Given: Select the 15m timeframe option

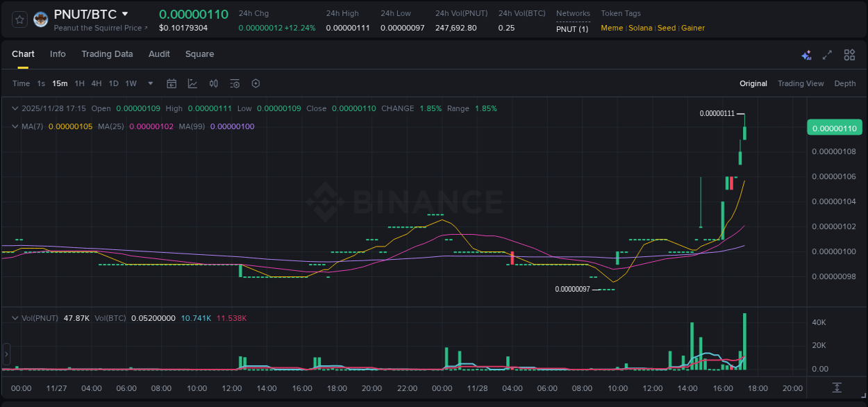Looking at the screenshot, I should click(60, 83).
